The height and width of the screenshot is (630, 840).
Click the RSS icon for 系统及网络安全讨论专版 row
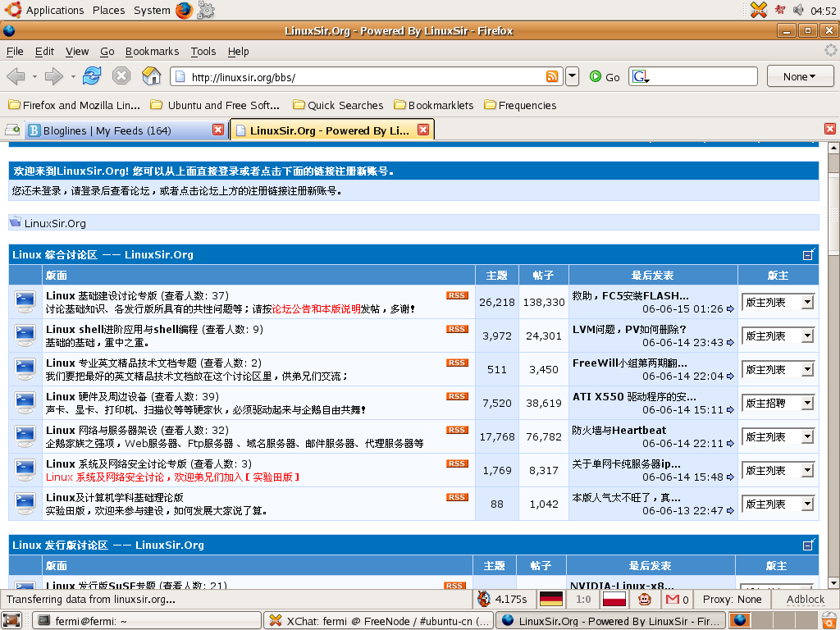tap(457, 464)
